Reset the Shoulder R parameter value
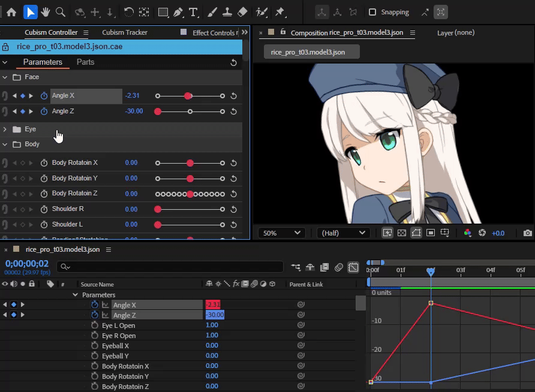The height and width of the screenshot is (392, 535). coord(234,209)
